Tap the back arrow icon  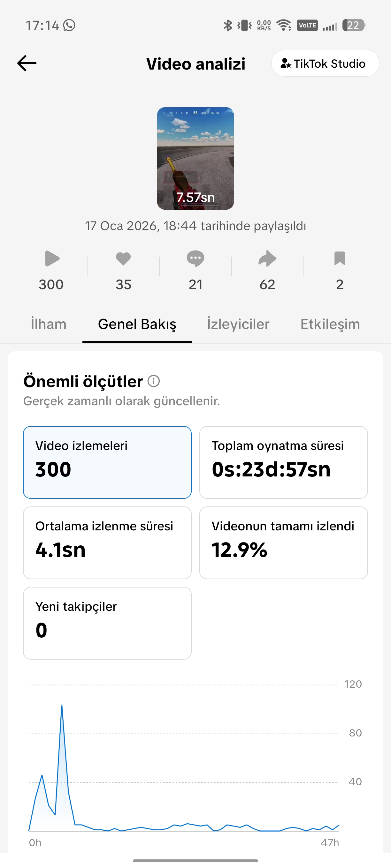pos(27,64)
